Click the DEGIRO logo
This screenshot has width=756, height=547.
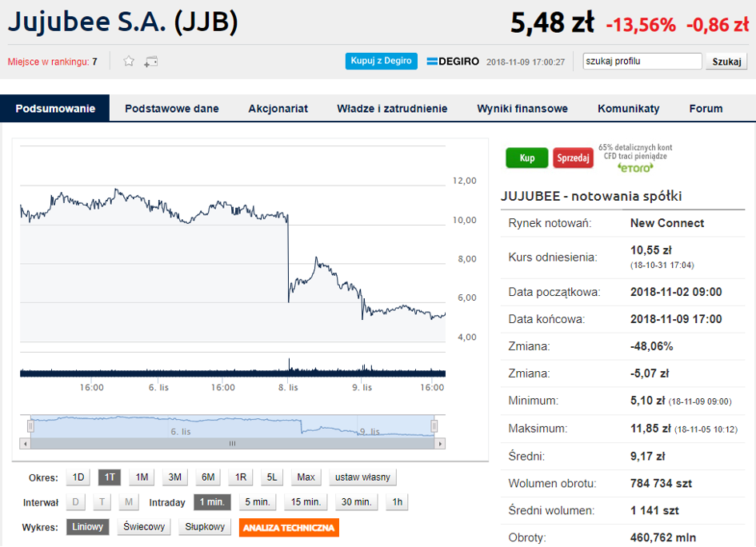(x=453, y=62)
